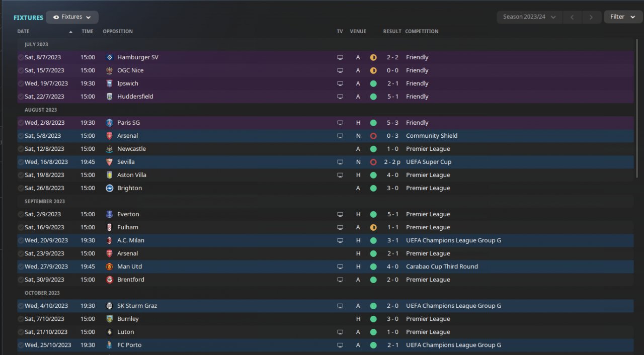This screenshot has height=355, width=644.
Task: Sort by the Competition column header
Action: click(422, 31)
